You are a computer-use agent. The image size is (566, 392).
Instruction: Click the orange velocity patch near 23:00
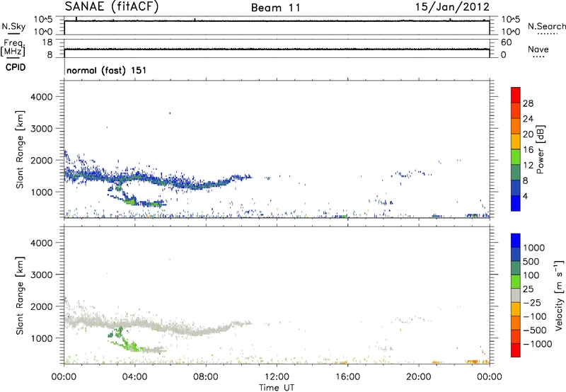(x=473, y=362)
